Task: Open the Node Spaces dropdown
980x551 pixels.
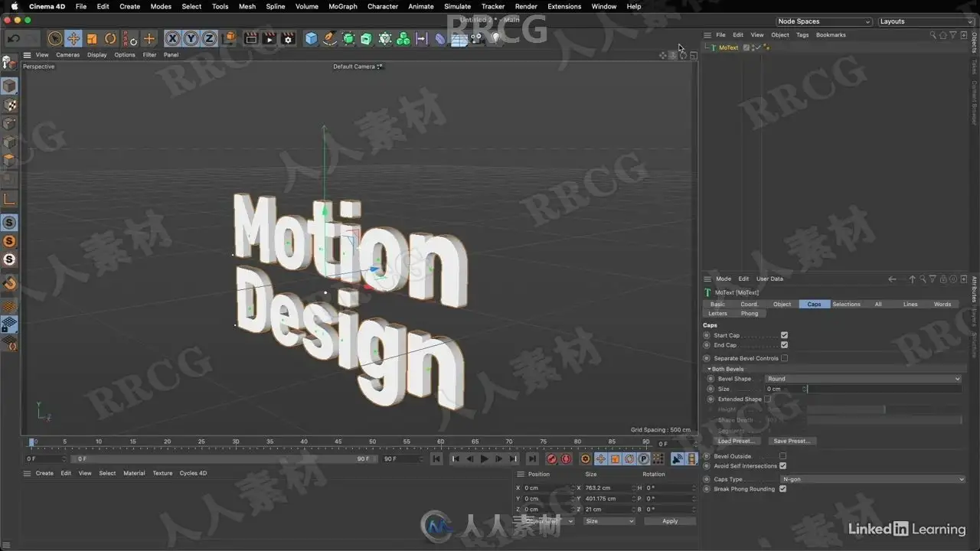Action: click(824, 21)
